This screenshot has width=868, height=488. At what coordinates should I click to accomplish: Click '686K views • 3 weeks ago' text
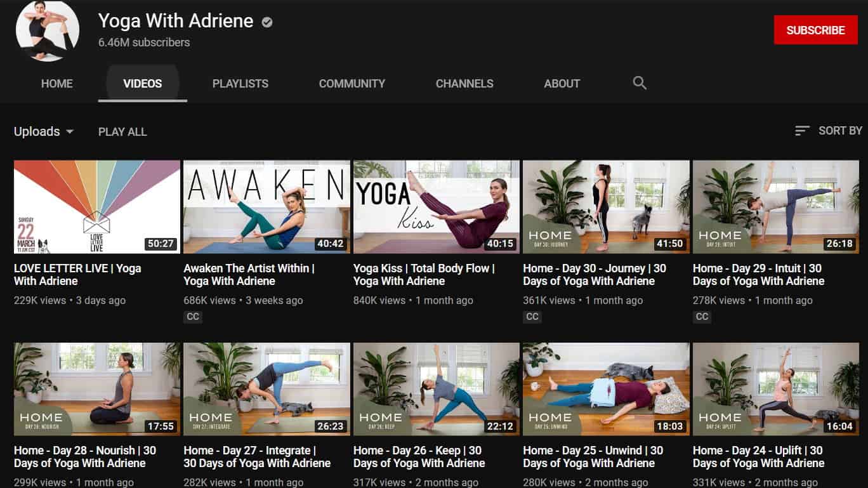[243, 301]
